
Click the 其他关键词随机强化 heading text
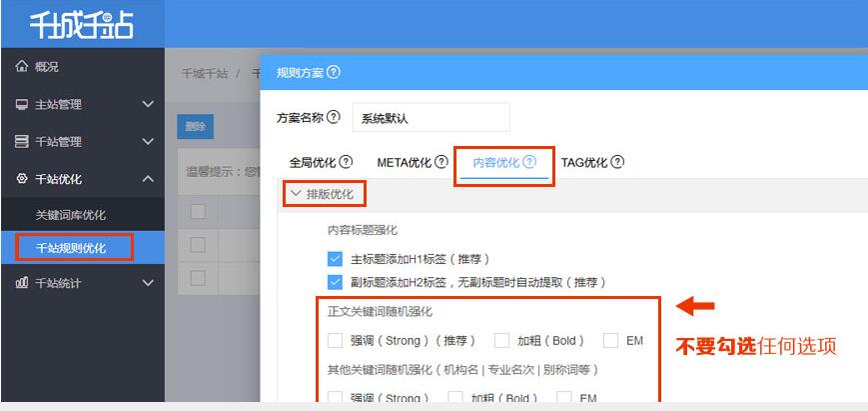click(x=462, y=369)
